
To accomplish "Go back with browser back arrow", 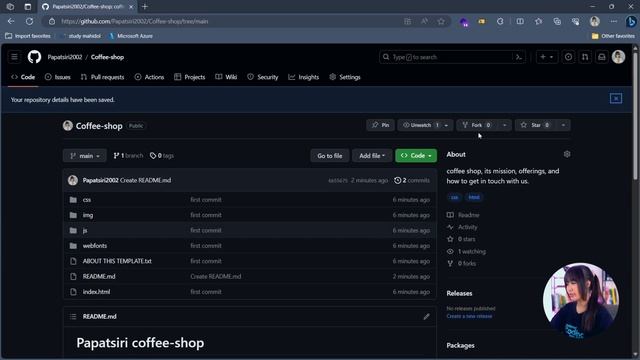I will click(11, 21).
